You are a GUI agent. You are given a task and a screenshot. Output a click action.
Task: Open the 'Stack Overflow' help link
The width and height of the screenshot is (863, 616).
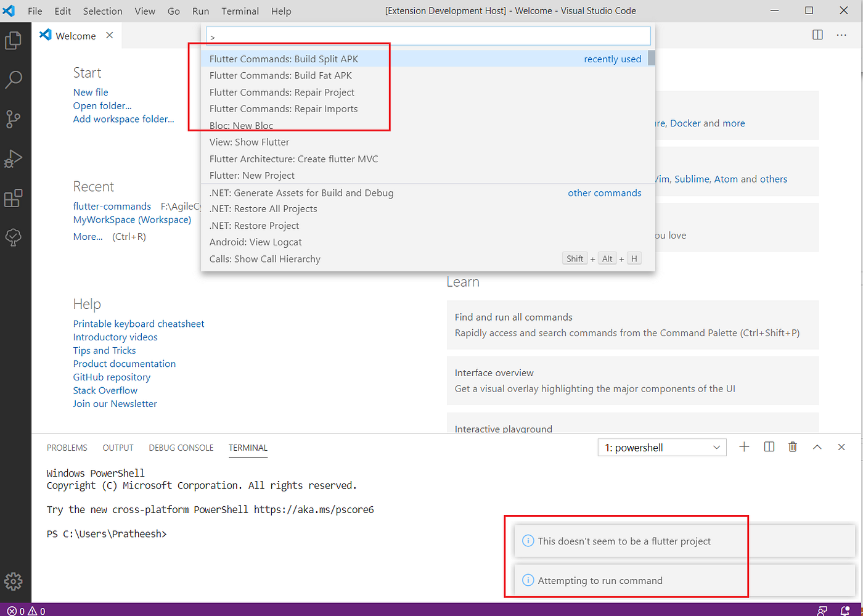[105, 390]
